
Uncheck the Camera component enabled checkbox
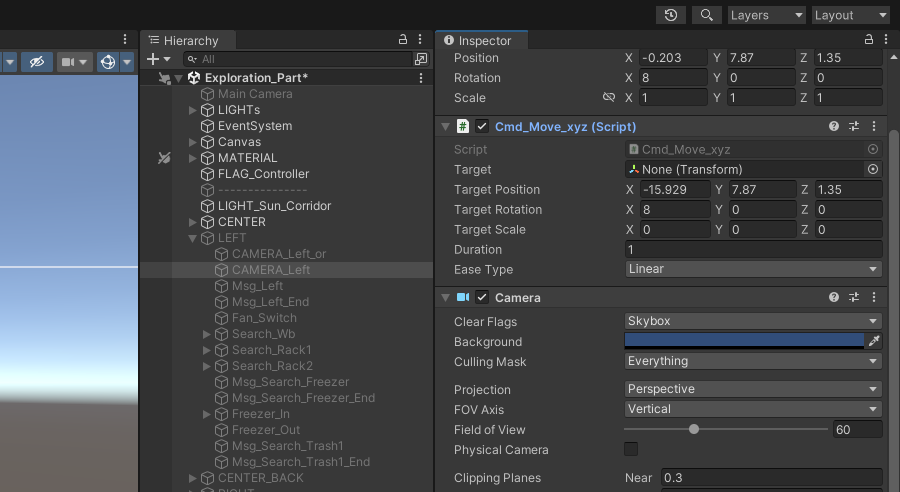[482, 298]
